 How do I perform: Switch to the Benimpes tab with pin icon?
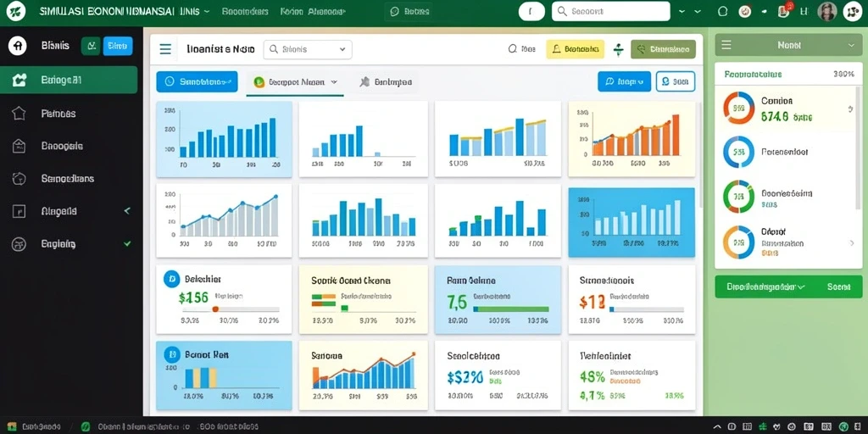point(386,82)
